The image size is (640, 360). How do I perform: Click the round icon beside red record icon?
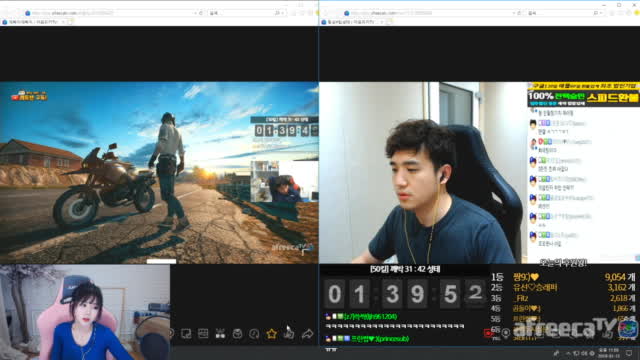click(x=506, y=333)
